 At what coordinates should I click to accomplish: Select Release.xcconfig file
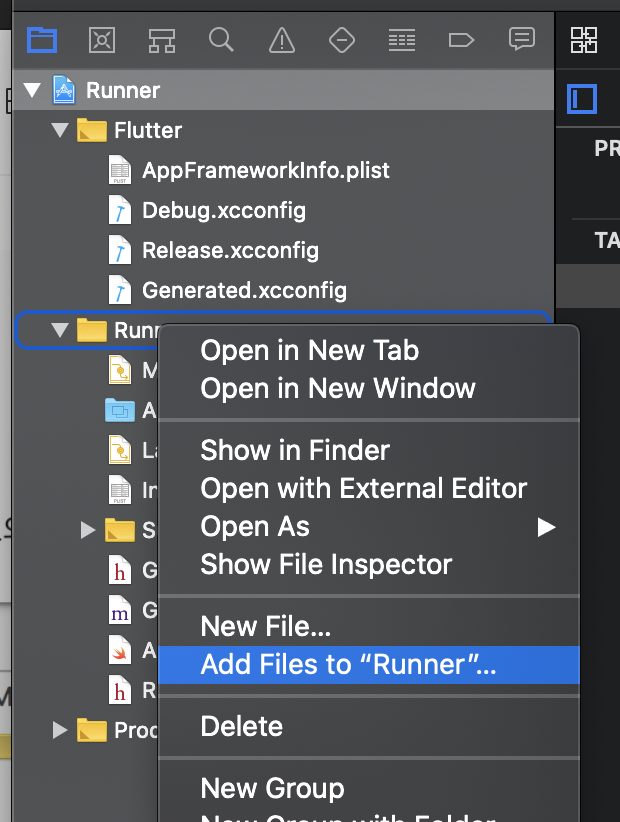(x=283, y=250)
